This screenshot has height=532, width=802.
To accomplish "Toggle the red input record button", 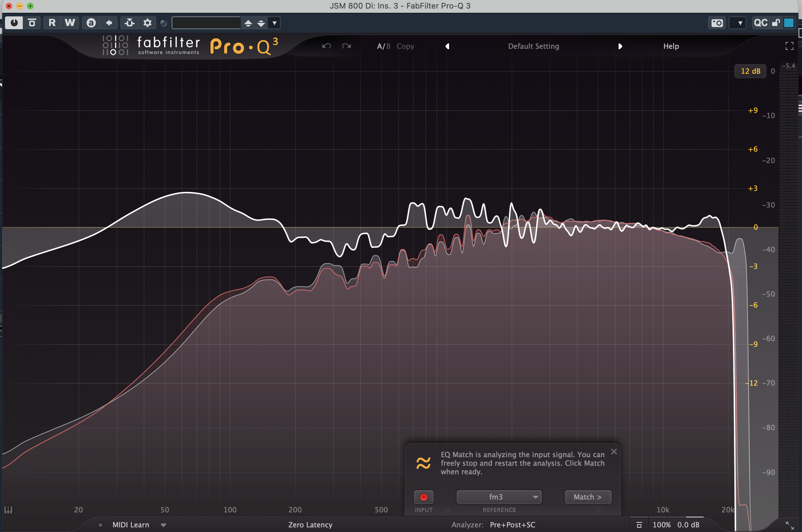I will 423,497.
